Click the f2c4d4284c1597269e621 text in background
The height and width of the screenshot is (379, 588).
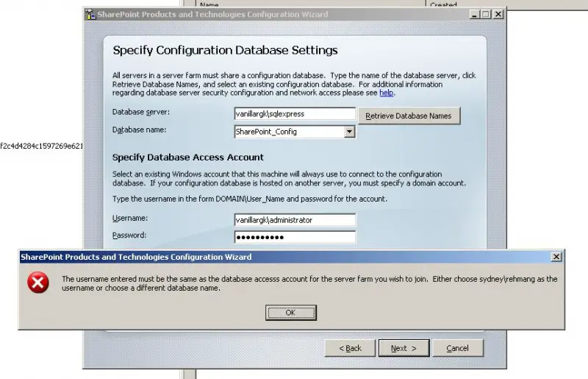click(41, 146)
